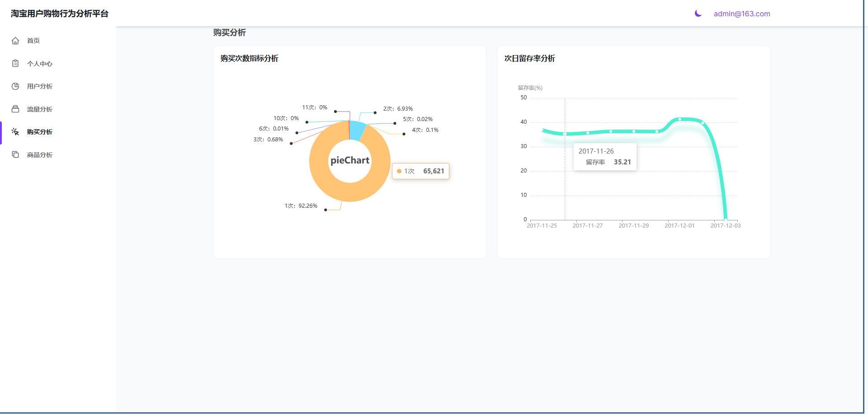Open the admin@163.com account menu
The width and height of the screenshot is (868, 415).
[741, 14]
